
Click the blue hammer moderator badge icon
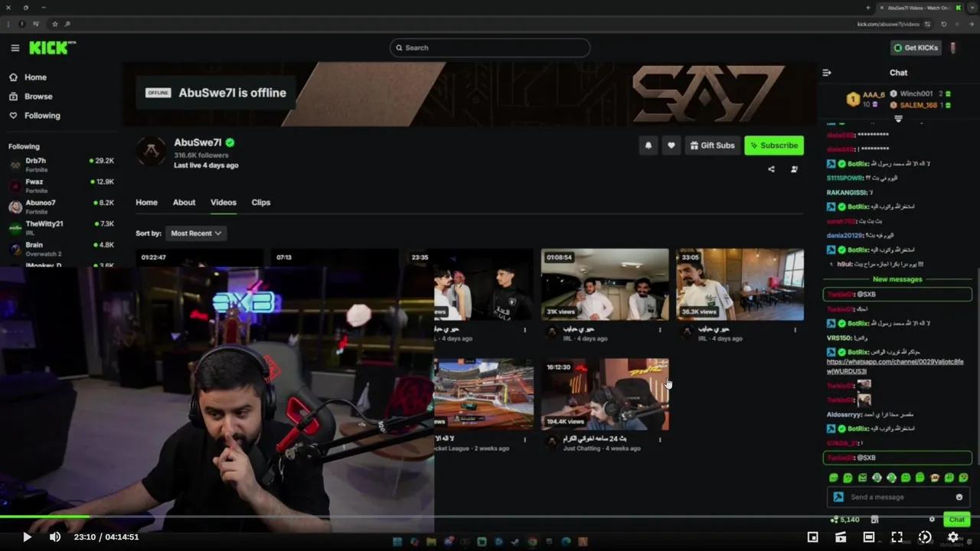pyautogui.click(x=838, y=497)
